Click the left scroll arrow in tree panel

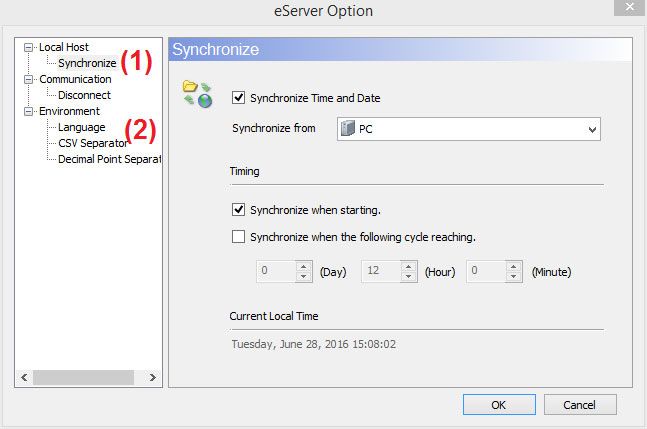tap(24, 377)
